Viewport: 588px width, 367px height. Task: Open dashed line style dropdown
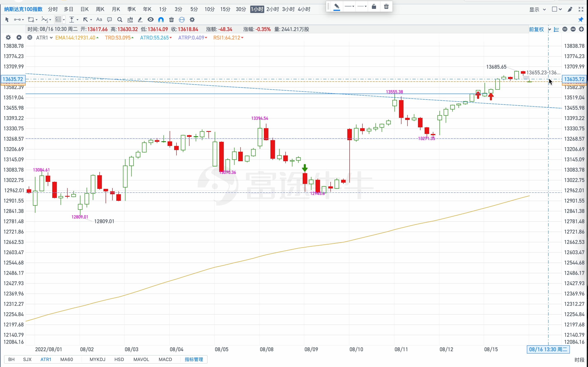(362, 6)
